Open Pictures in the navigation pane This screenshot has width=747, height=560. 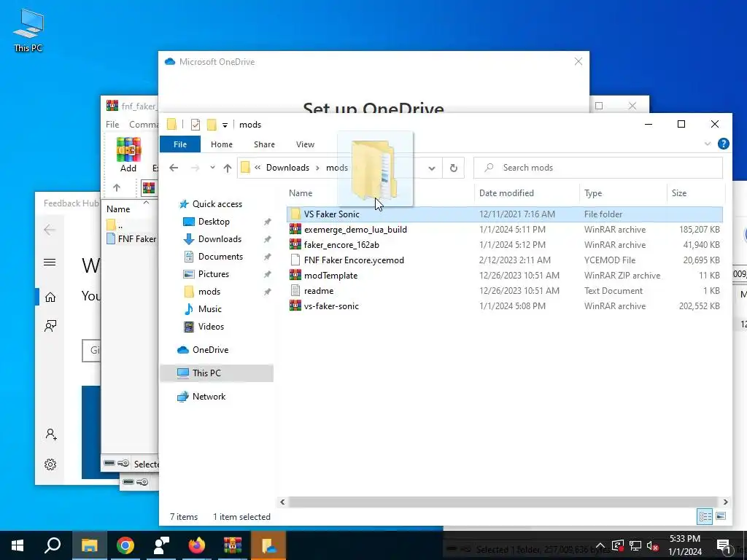click(214, 274)
